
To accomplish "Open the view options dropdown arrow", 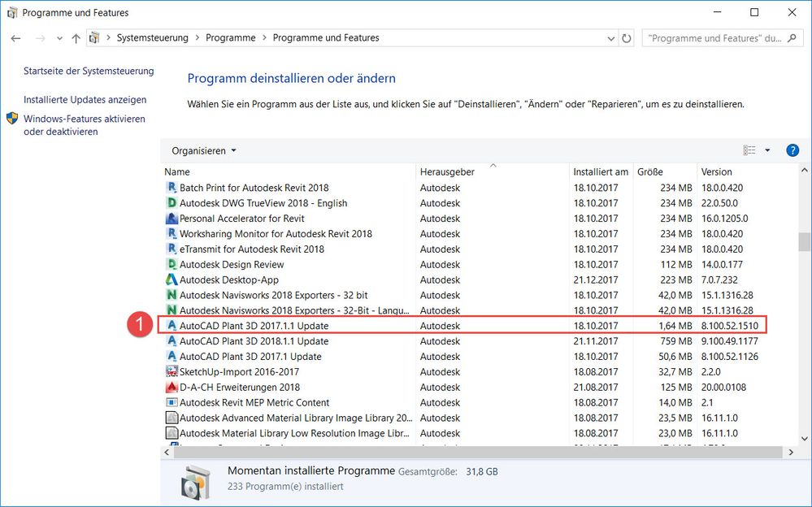I will (767, 150).
